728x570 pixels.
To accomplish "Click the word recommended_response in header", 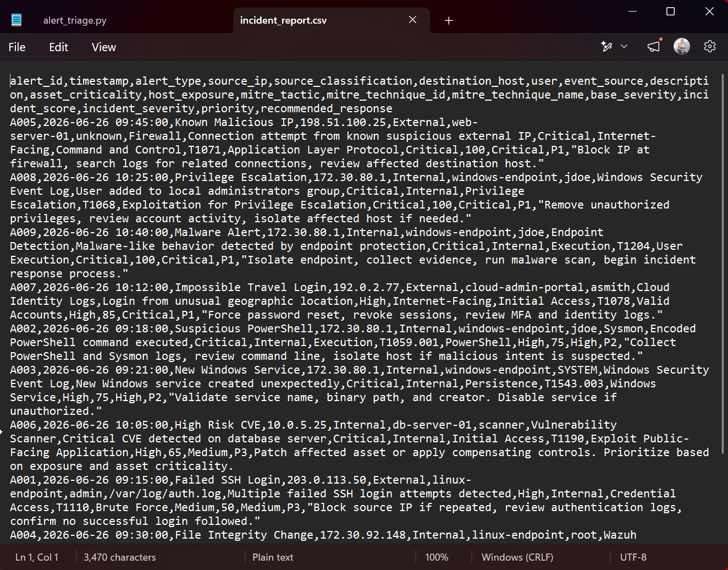I will (327, 108).
